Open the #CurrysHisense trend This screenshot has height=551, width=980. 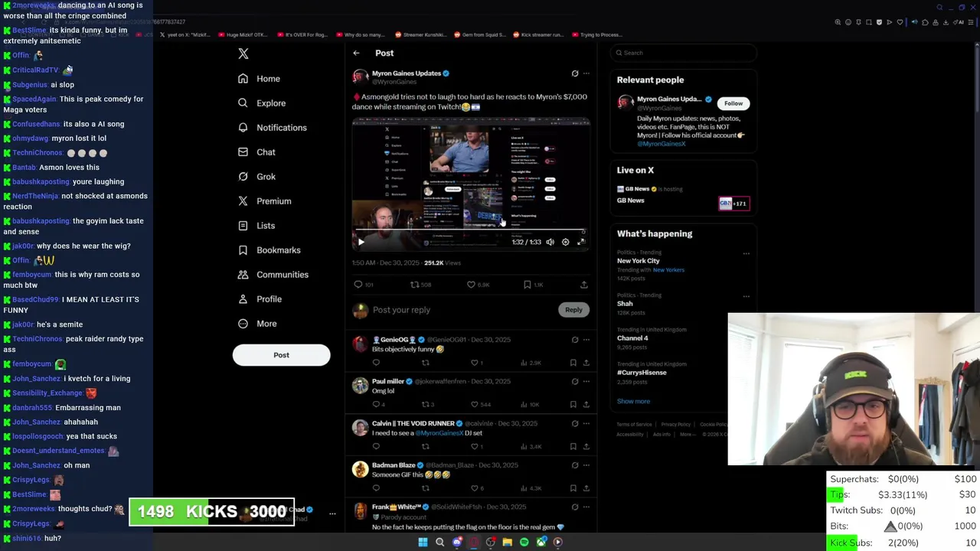(x=642, y=373)
